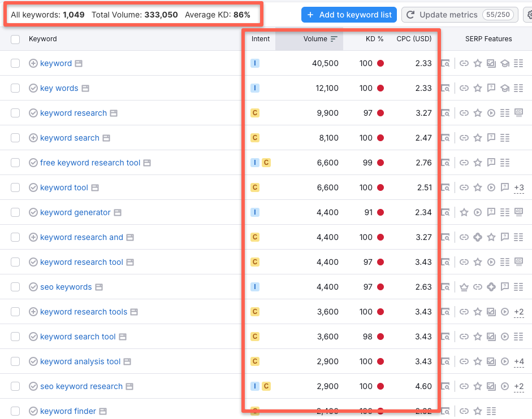This screenshot has height=419, width=532.
Task: Check the checkbox next to "keyword tool"
Action: pos(15,187)
